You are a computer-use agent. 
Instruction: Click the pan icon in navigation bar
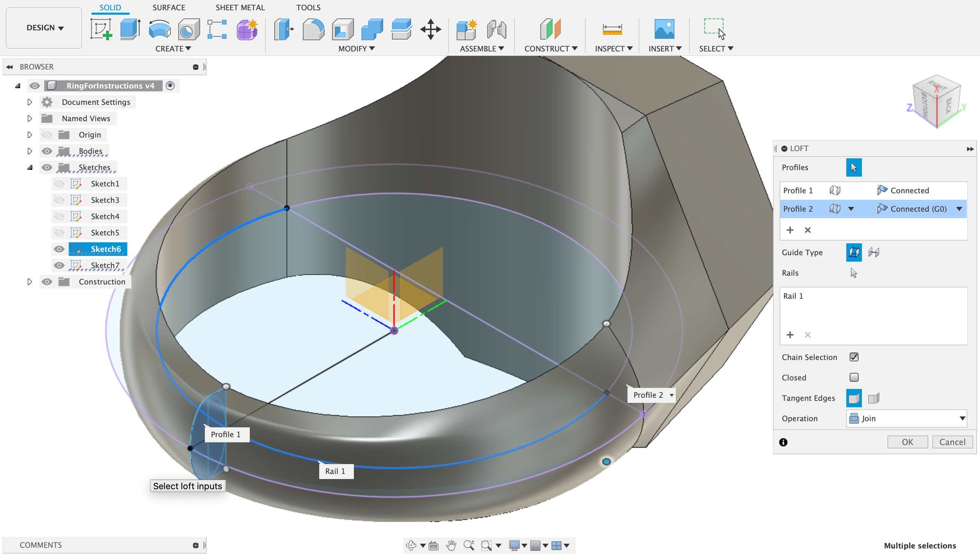coord(451,545)
